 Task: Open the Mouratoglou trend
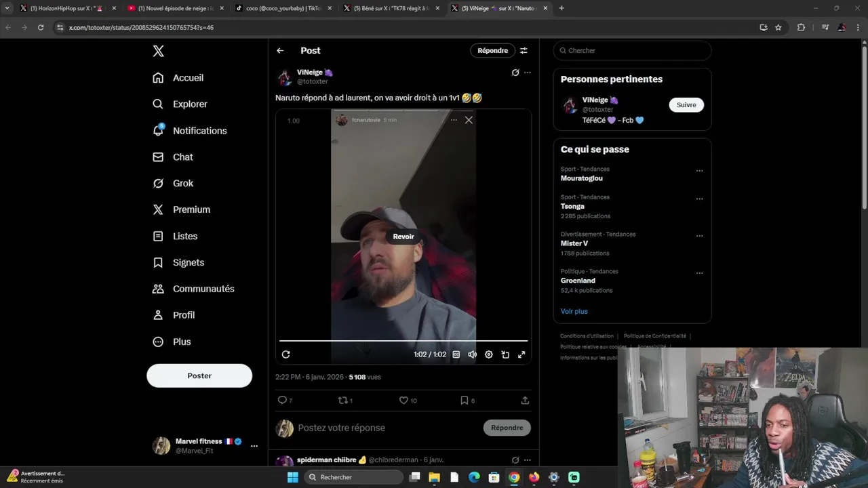(581, 178)
